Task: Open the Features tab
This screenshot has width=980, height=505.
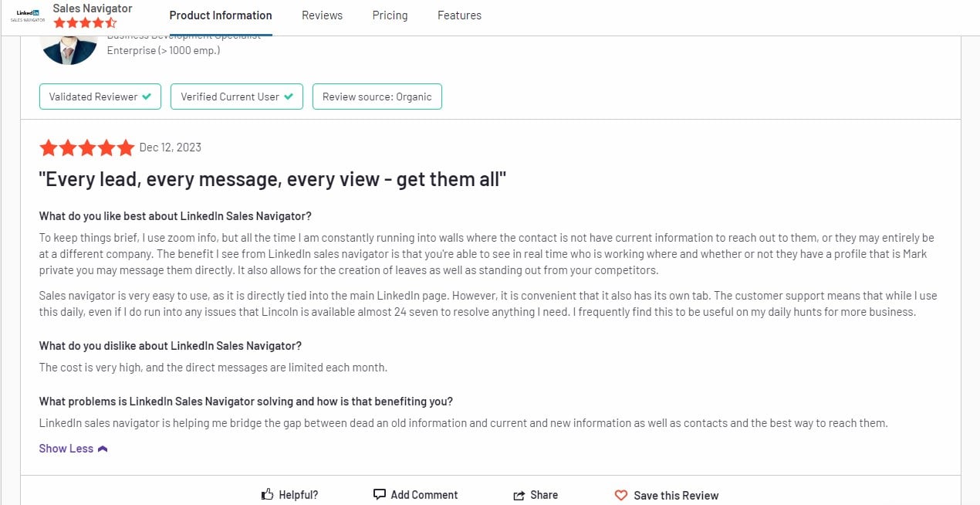Action: tap(459, 15)
